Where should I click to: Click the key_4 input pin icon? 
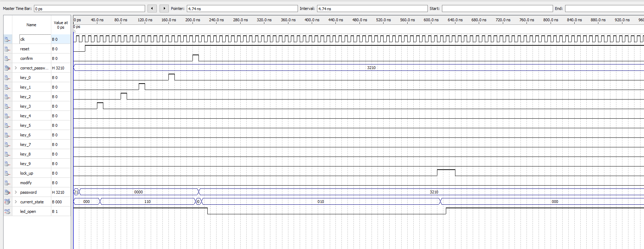point(7,116)
